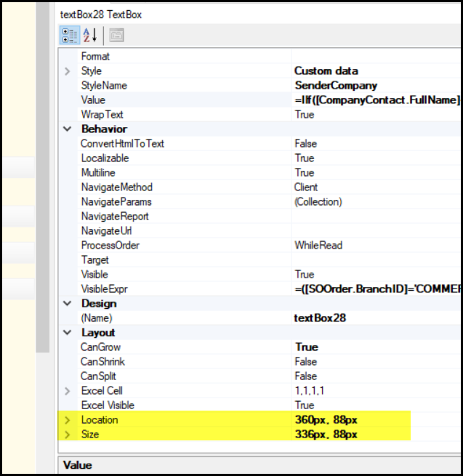
Task: Expand the Style property
Action: coord(68,71)
